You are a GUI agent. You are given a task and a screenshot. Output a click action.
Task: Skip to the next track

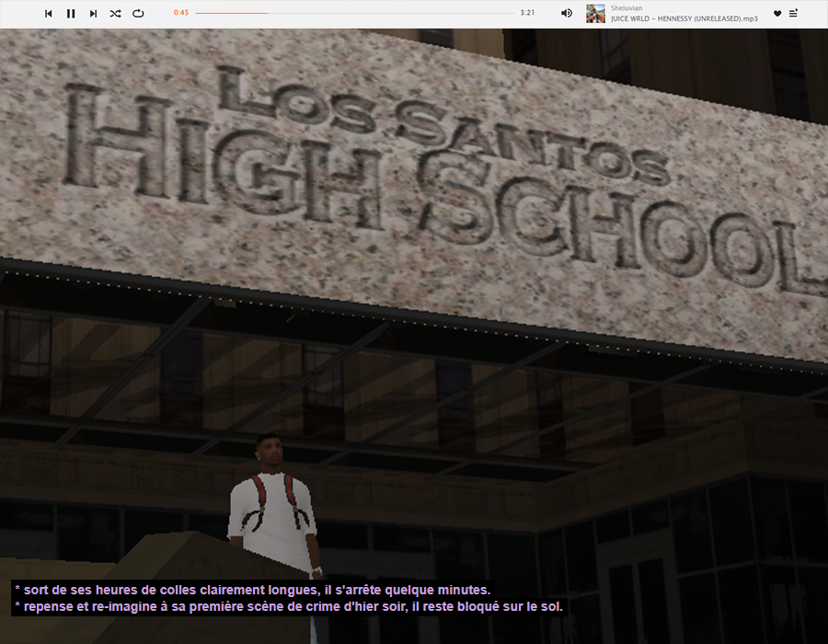[x=93, y=14]
